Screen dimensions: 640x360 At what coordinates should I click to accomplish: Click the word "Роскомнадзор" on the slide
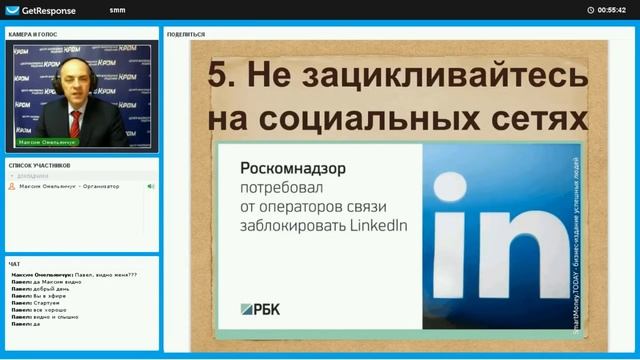[x=293, y=168]
